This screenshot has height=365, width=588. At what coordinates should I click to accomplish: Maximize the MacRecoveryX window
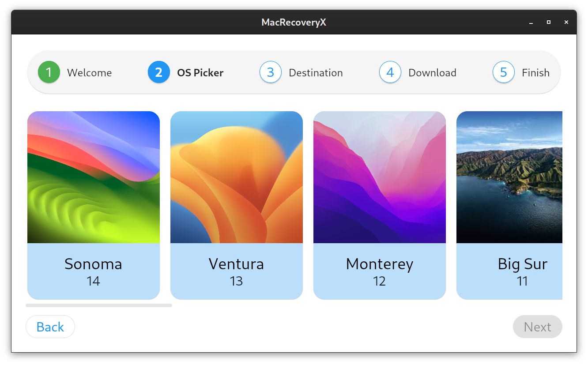click(x=549, y=22)
